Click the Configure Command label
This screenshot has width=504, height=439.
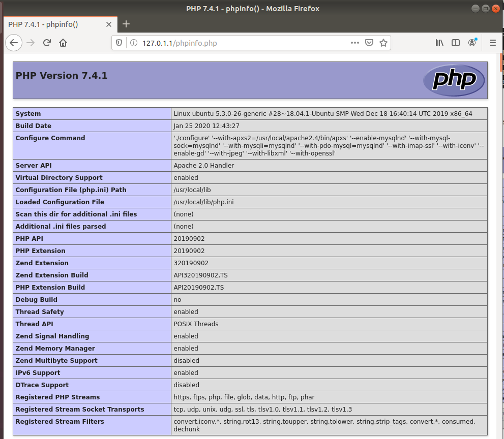(50, 138)
